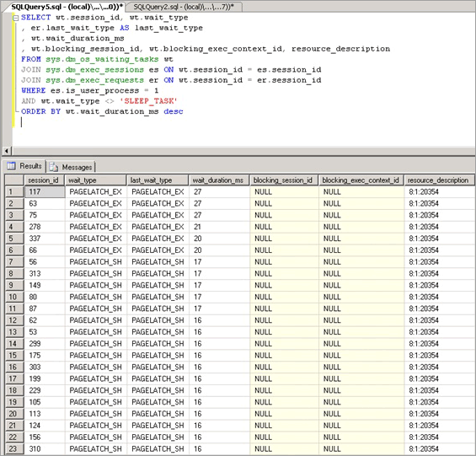Viewport: 476px width, 456px height.
Task: Select row 1 via its row header
Action: tap(14, 191)
